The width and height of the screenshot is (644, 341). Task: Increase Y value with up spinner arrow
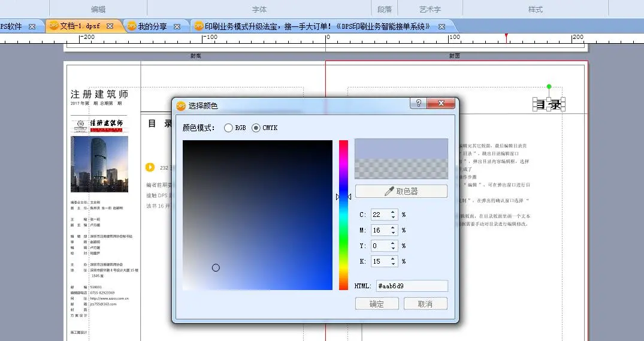point(393,243)
